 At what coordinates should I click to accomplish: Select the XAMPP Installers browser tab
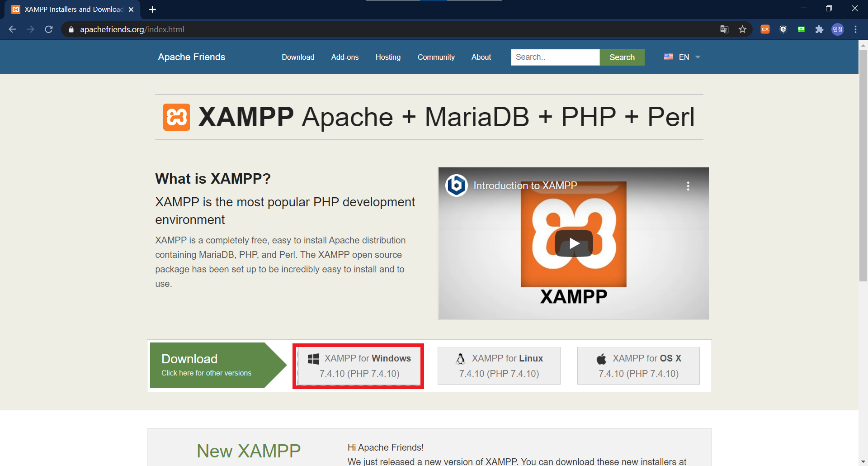(x=72, y=10)
